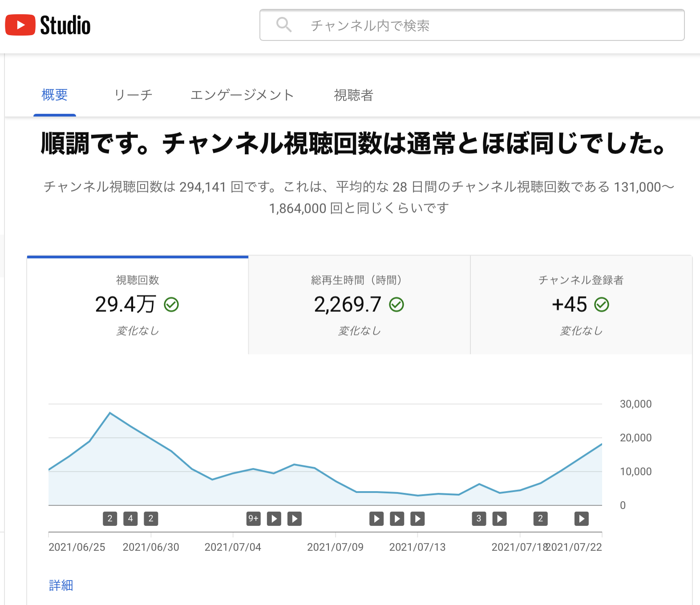This screenshot has width=700, height=605.
Task: Click the play marker right of marker 3
Action: pos(500,519)
